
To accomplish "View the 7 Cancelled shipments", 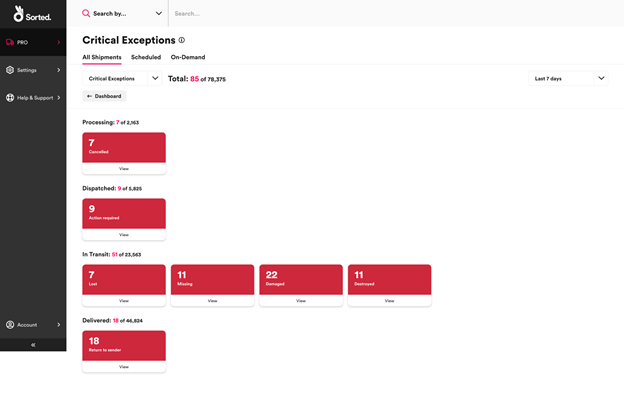I will (124, 169).
